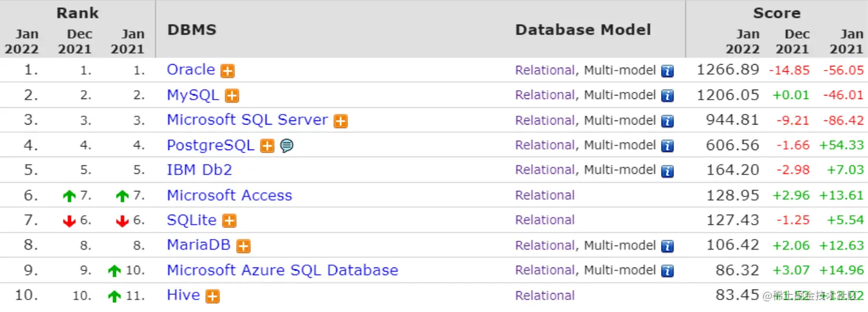The image size is (868, 312).
Task: Click the Relational link in the Hive row
Action: tap(545, 295)
